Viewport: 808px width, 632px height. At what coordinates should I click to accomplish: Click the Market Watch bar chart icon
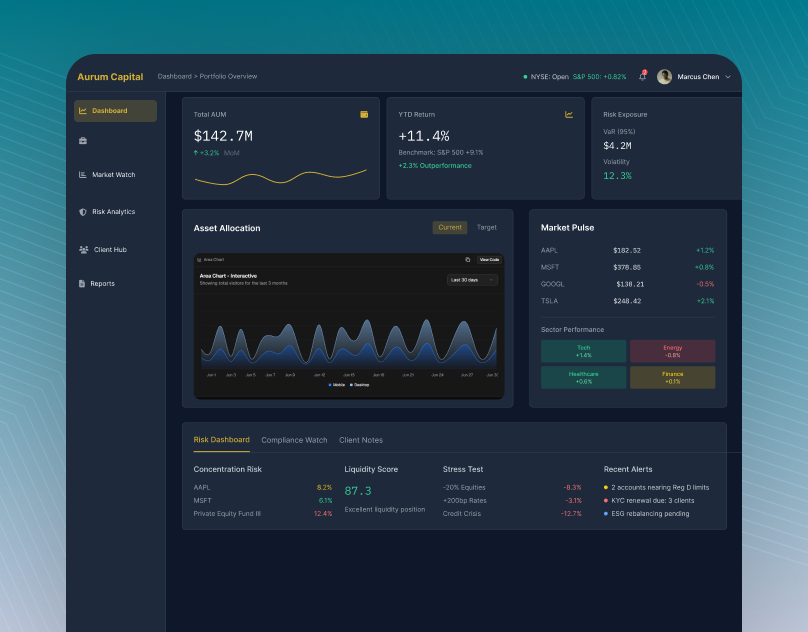click(x=82, y=175)
